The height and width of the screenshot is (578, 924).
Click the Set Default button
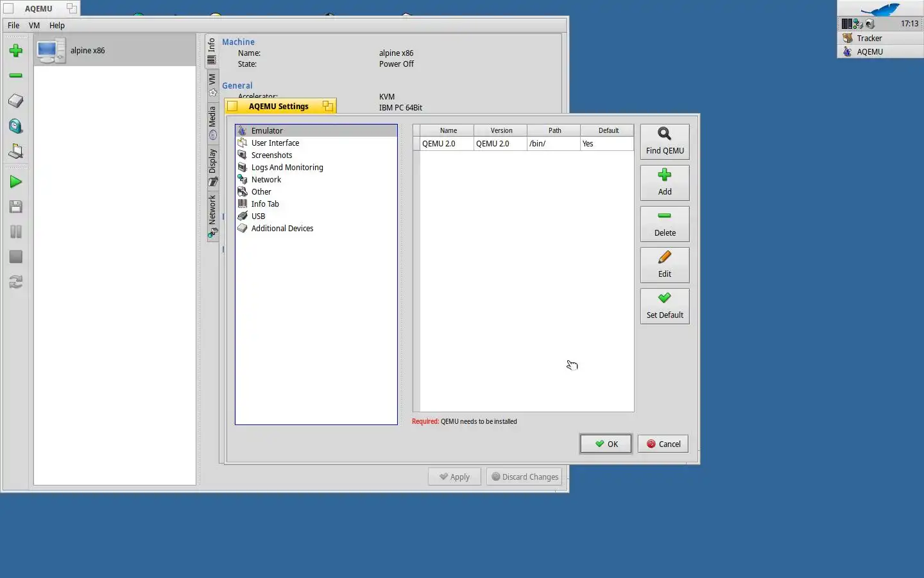(665, 306)
